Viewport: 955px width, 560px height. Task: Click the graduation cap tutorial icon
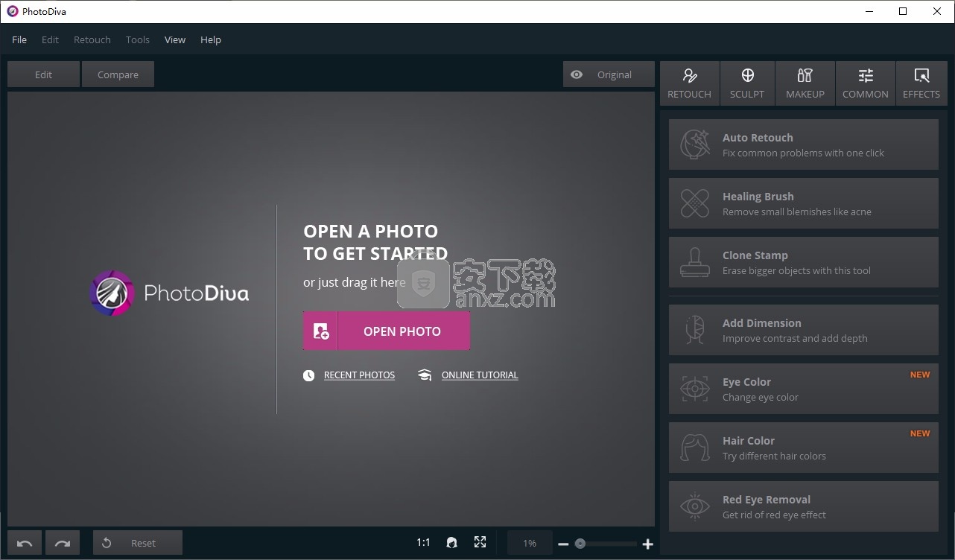coord(425,375)
